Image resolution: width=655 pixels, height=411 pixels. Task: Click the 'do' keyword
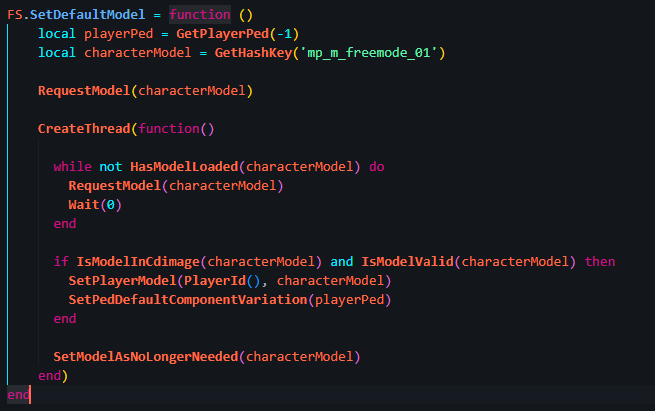[x=376, y=167]
